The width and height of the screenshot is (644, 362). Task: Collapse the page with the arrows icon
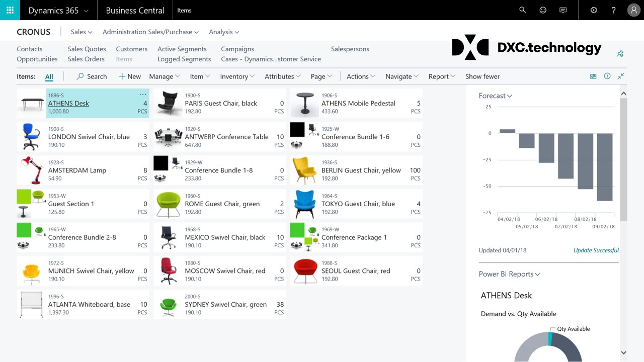621,76
